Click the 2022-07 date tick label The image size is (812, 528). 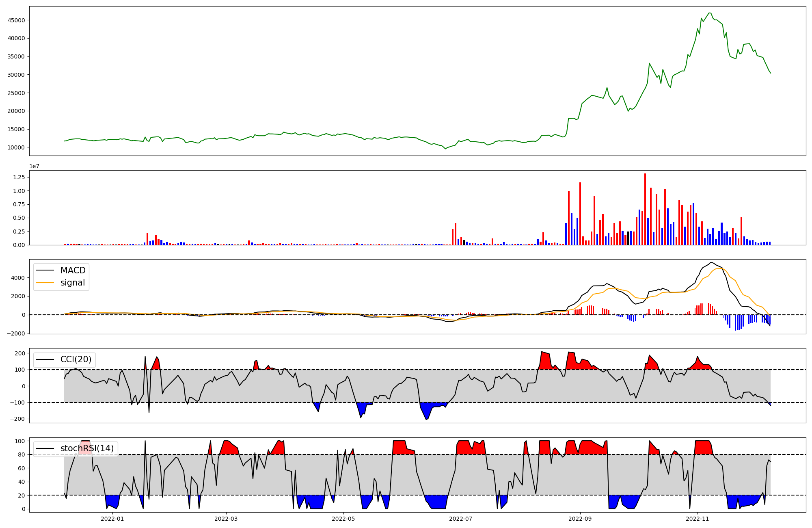pyautogui.click(x=461, y=519)
